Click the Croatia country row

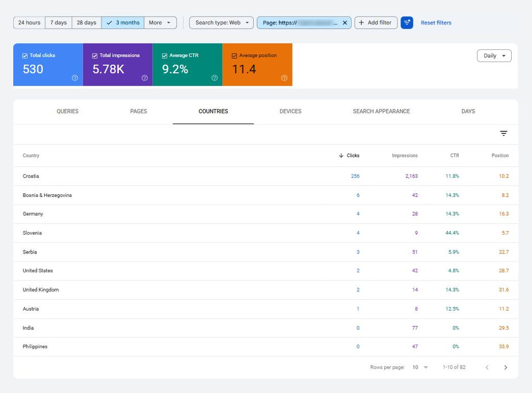[x=265, y=176]
